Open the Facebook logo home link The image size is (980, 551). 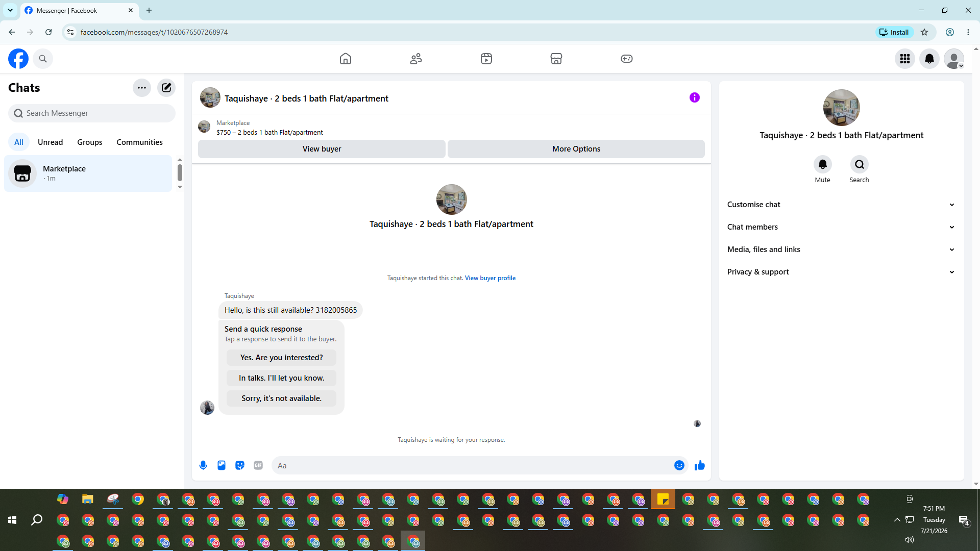coord(18,59)
